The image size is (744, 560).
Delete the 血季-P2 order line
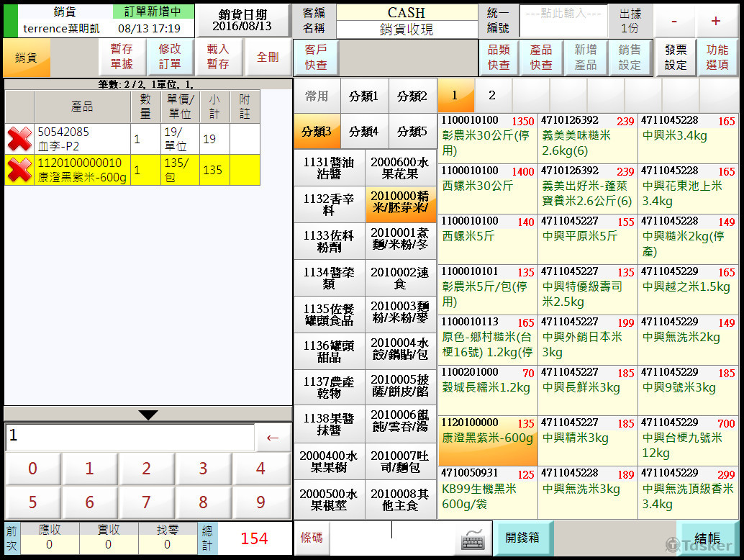point(19,139)
